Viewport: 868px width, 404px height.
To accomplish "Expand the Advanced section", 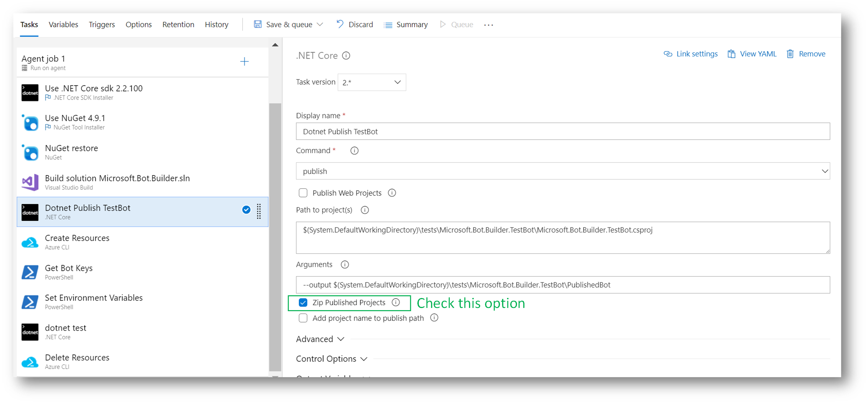I will 320,339.
